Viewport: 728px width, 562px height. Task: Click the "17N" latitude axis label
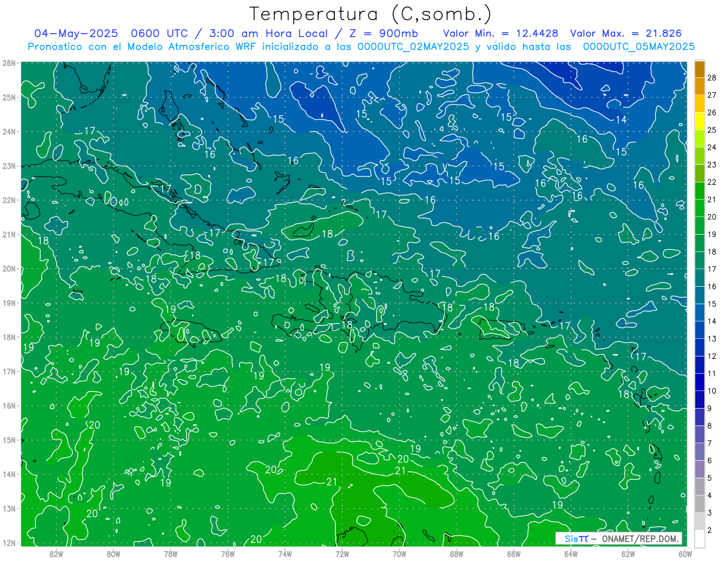(9, 372)
